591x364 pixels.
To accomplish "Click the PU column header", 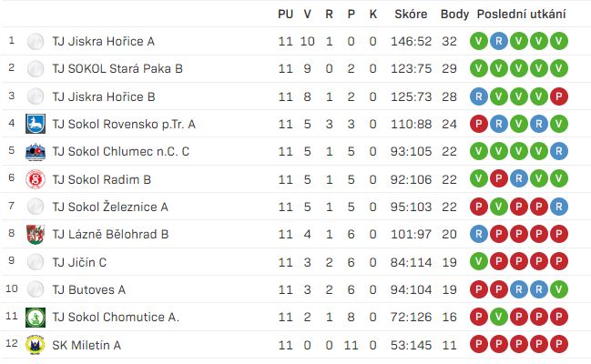I will pyautogui.click(x=285, y=15).
